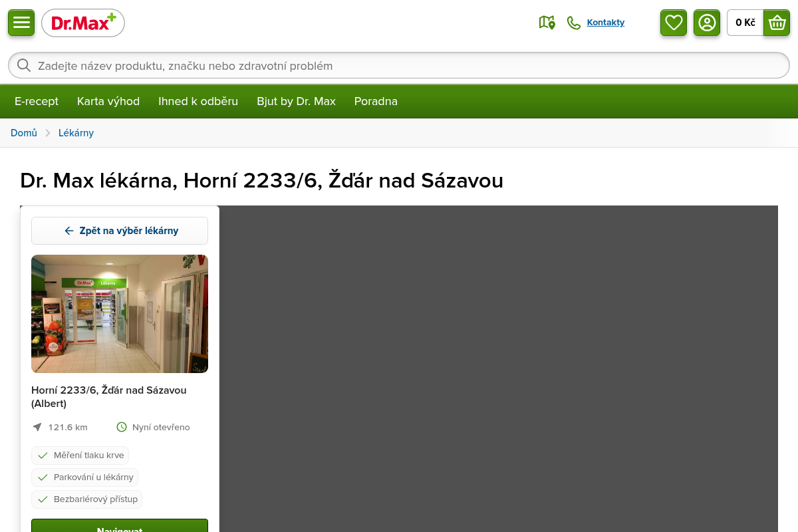Screen dimensions: 798x532
Task: Click the Nyní otevřeno status text
Action: point(161,427)
